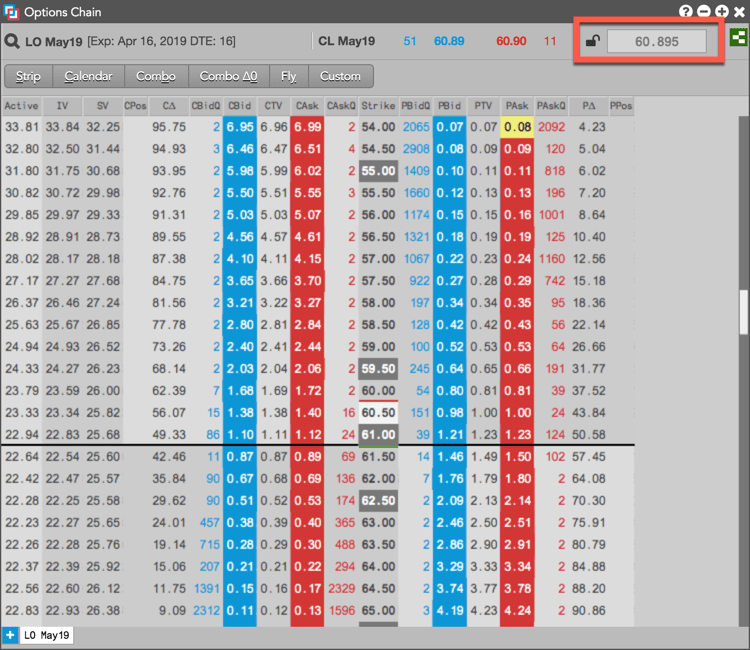Screen dimensions: 750x650
Task: Click the CBid column header
Action: click(x=240, y=106)
